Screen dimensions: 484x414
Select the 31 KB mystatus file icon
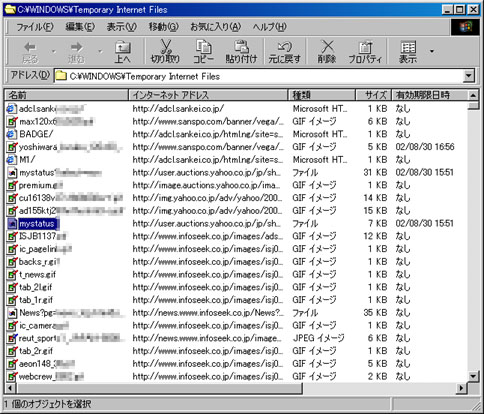click(x=12, y=172)
